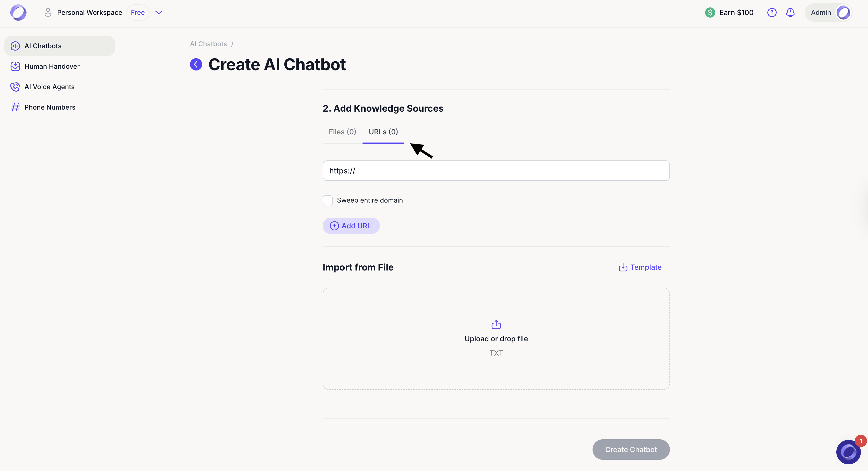Viewport: 868px width, 471px height.
Task: Expand the workspace switcher chevron
Action: 159,13
